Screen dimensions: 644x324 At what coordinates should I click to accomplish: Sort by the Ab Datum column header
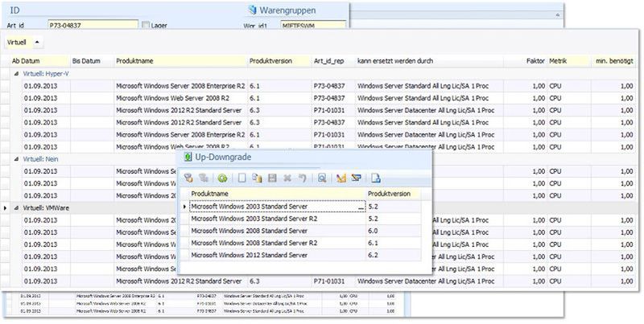click(39, 60)
